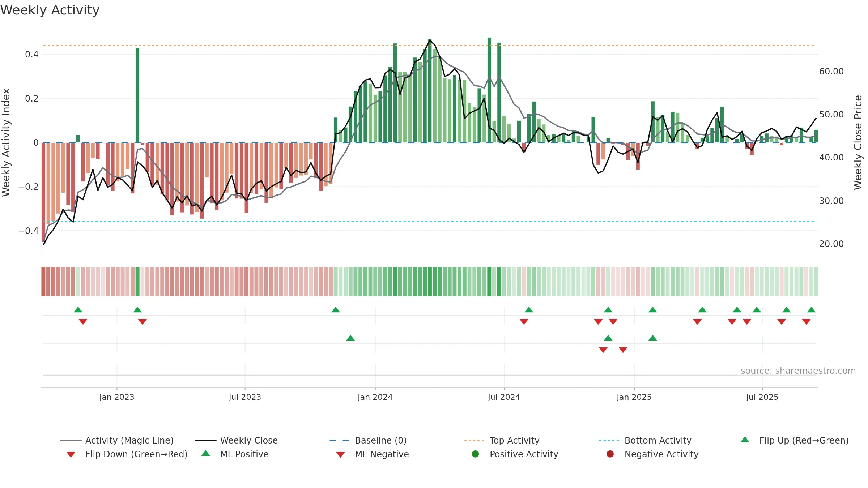Viewport: 868px width, 488px height.
Task: Click the Negative Activity red circle icon
Action: 610,454
